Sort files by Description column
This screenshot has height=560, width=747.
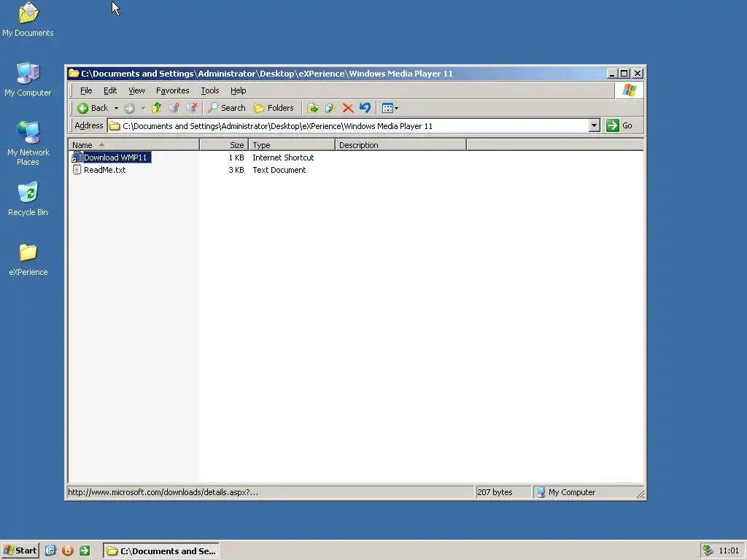click(x=400, y=145)
